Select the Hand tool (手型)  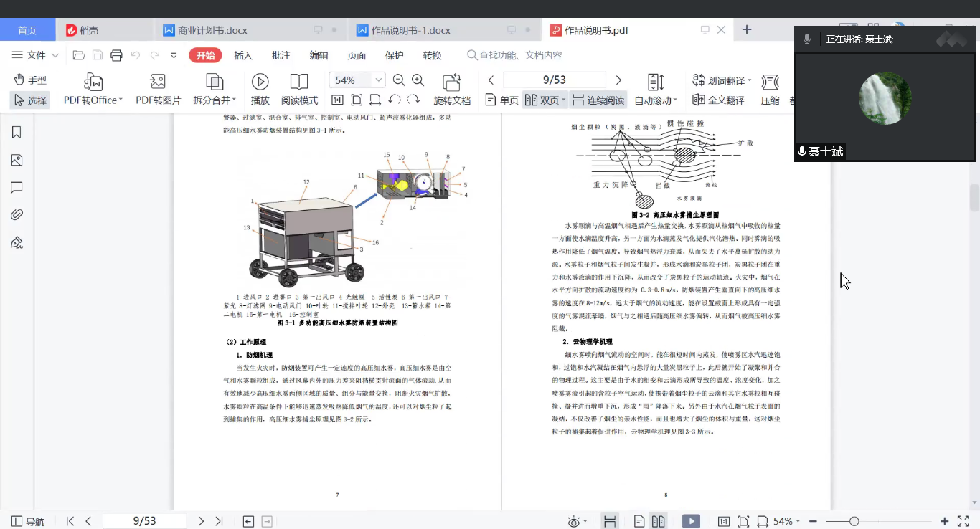coord(29,80)
